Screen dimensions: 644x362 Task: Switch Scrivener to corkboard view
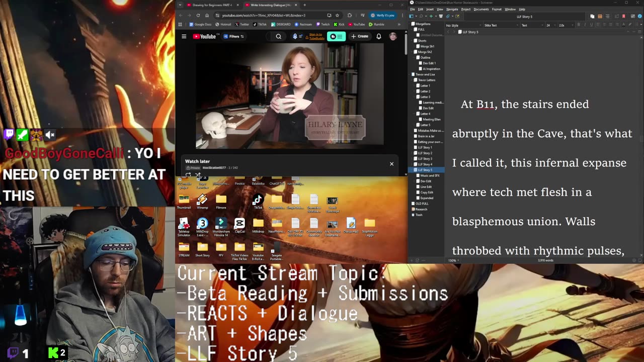point(600,16)
